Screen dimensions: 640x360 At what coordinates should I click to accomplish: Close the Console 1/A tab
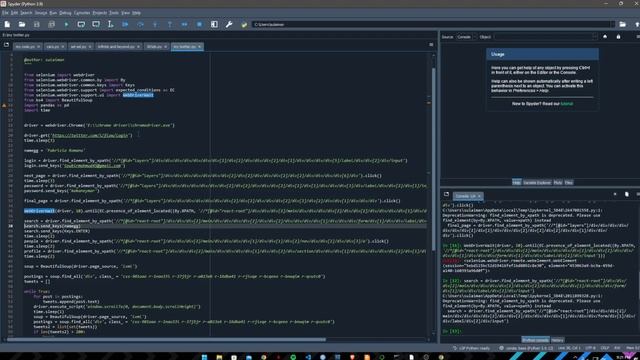click(x=480, y=196)
